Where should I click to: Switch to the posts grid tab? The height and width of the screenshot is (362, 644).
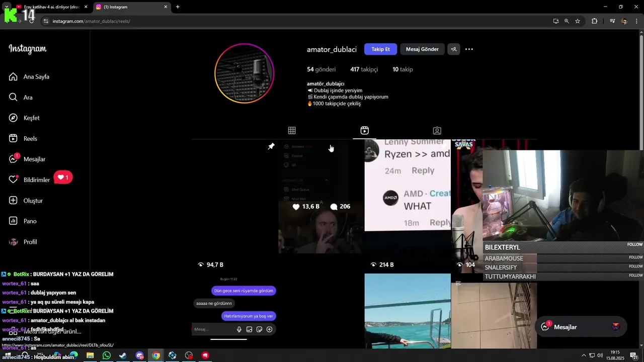pyautogui.click(x=292, y=131)
